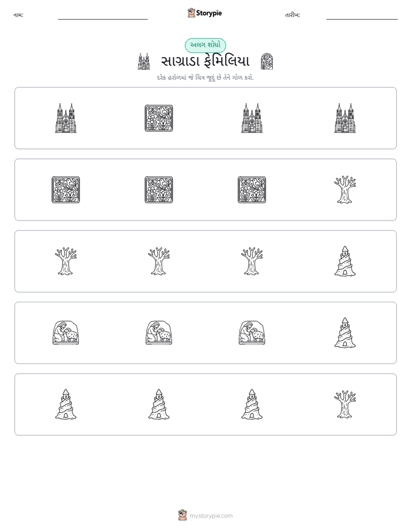The image size is (411, 532).
Task: Click the bare tree in row two
Action: coord(345,189)
